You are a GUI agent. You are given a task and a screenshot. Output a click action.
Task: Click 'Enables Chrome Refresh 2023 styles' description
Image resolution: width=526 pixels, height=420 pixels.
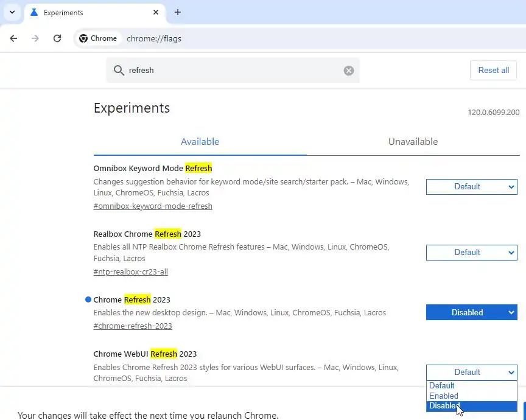(x=246, y=373)
